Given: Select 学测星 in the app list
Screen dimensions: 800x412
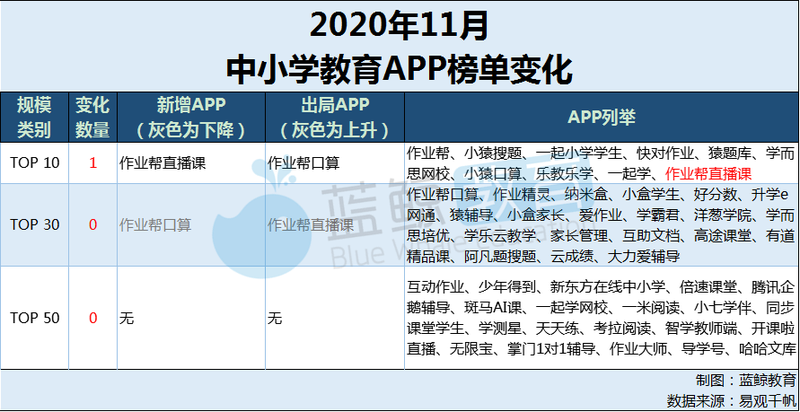Looking at the screenshot, I should 500,328.
